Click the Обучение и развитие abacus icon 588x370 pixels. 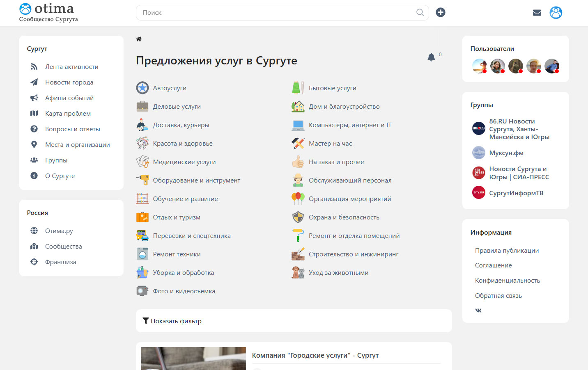tap(142, 199)
